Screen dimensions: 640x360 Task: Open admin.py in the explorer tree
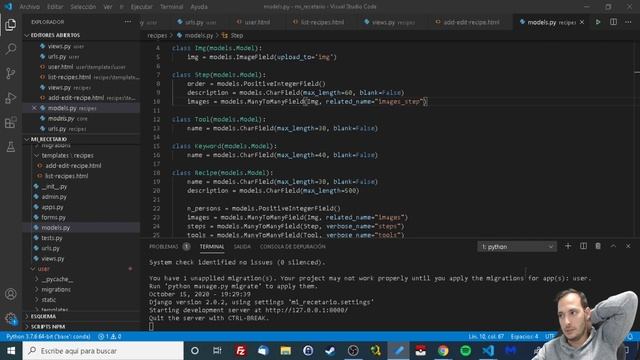pyautogui.click(x=54, y=197)
